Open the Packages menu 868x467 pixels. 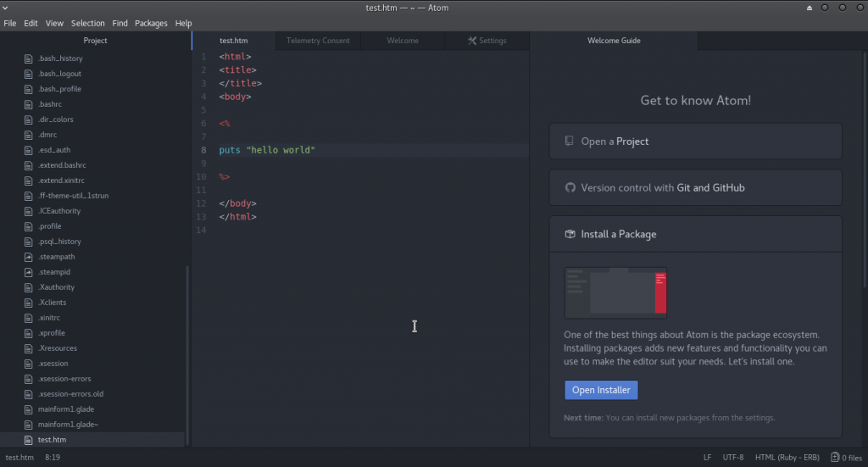(x=151, y=23)
